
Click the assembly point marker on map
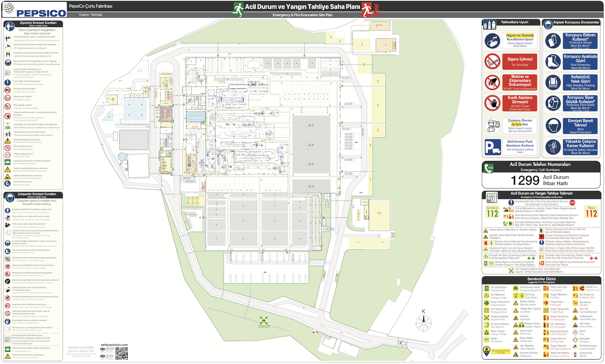(264, 321)
